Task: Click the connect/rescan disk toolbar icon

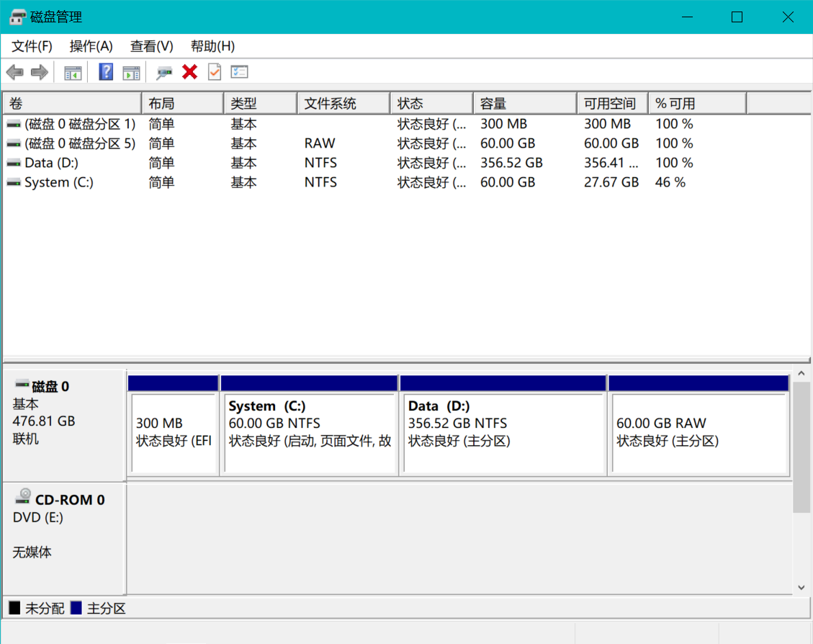Action: [x=164, y=73]
